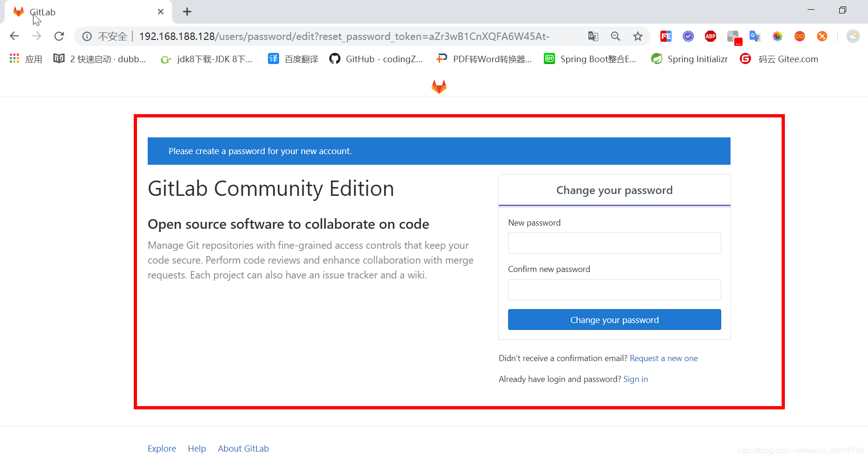This screenshot has height=459, width=868.
Task: Click the address bar URL
Action: (344, 36)
